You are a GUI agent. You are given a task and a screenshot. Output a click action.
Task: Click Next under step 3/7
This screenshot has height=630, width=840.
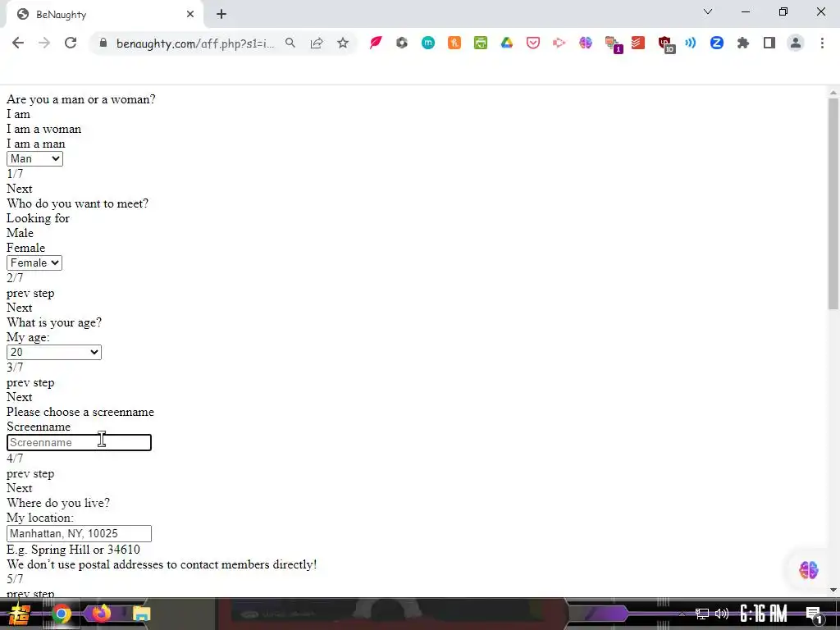pyautogui.click(x=20, y=397)
